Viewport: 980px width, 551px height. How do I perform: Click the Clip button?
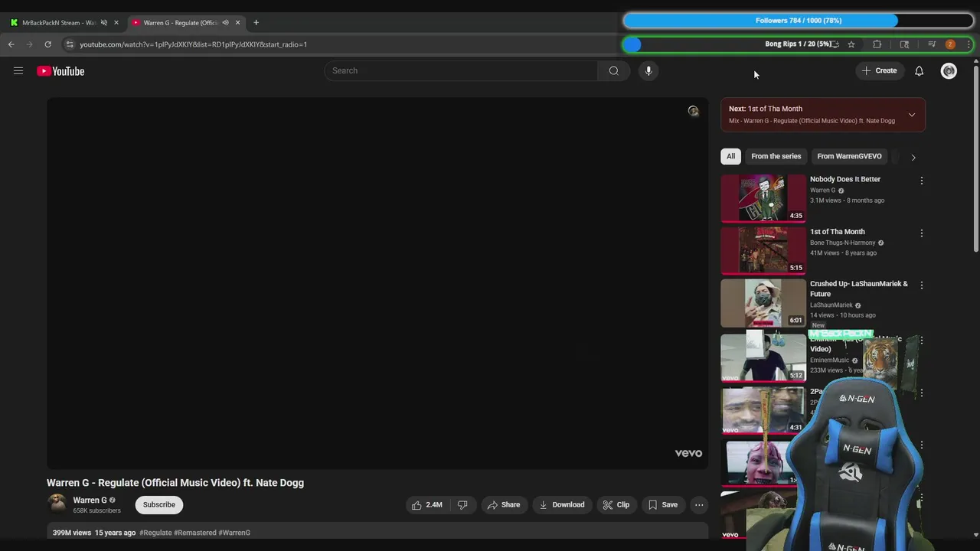pos(616,505)
